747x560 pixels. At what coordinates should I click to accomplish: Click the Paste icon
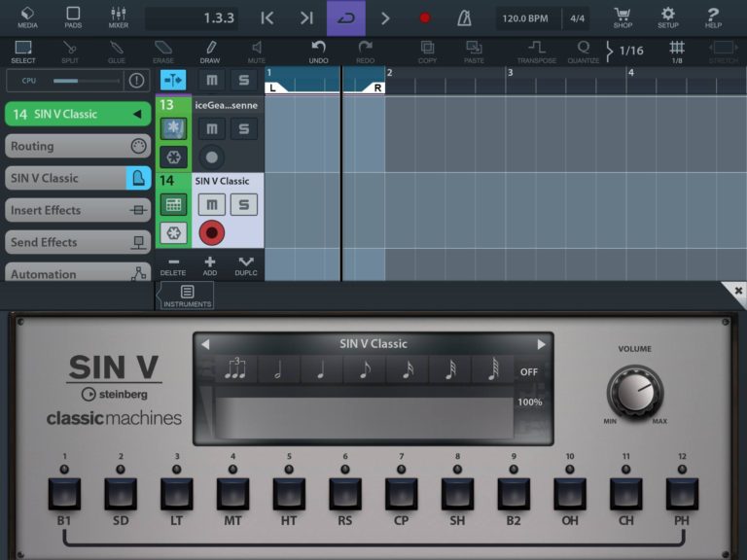tap(474, 52)
